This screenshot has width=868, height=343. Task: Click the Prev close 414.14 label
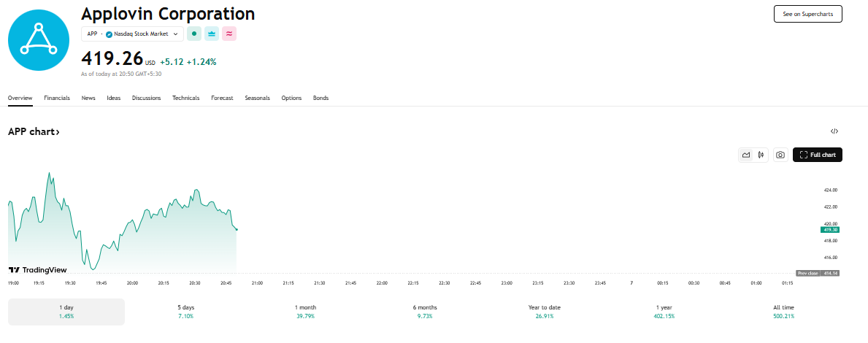[818, 273]
